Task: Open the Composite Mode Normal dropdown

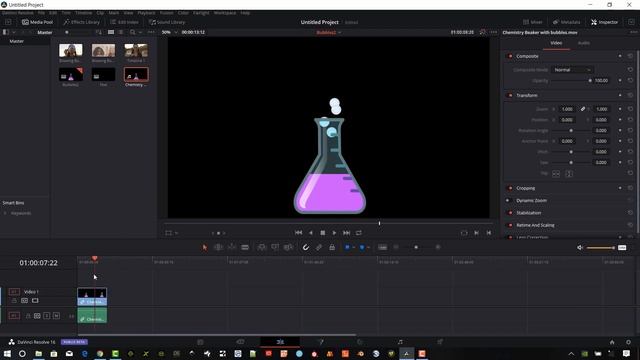Action: pos(572,70)
